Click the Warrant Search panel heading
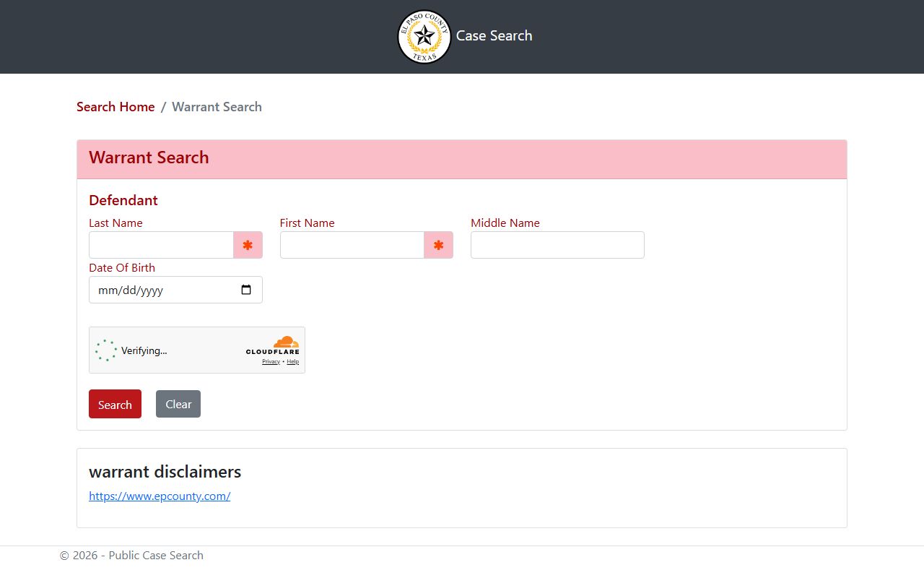 pos(149,158)
